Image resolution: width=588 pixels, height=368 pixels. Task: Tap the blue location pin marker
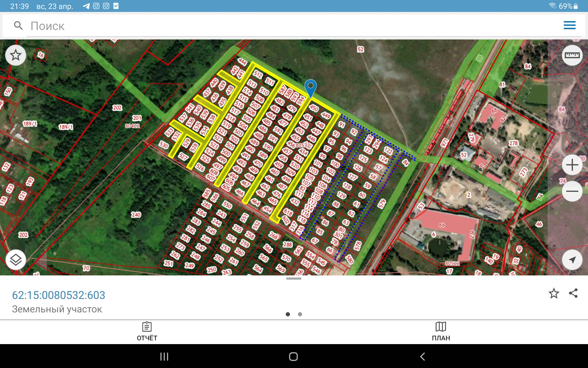coord(310,88)
